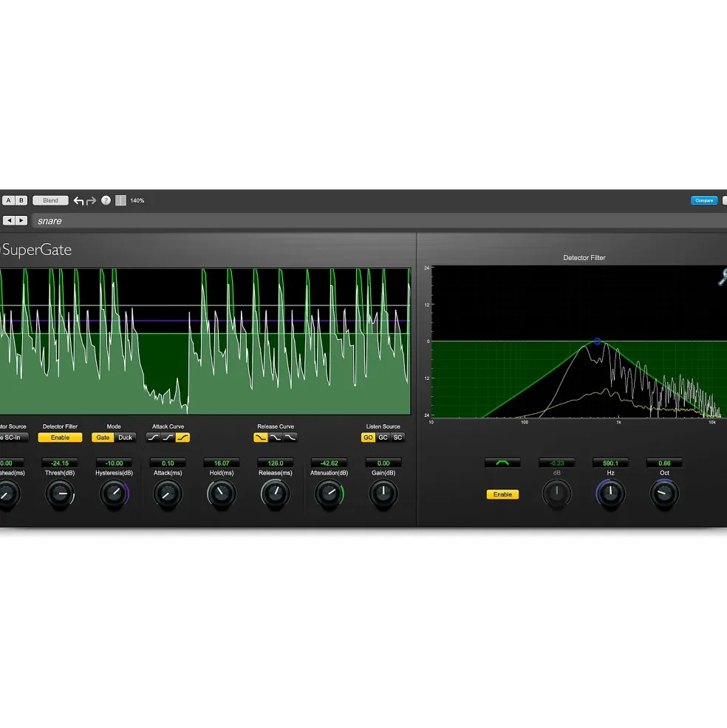
Task: Switch mode to Gate
Action: pos(103,438)
